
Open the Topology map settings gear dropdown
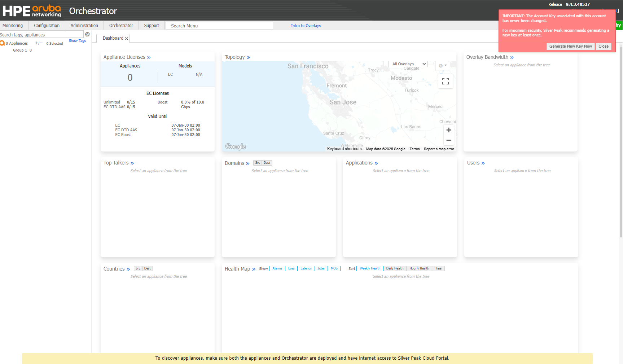tap(442, 66)
